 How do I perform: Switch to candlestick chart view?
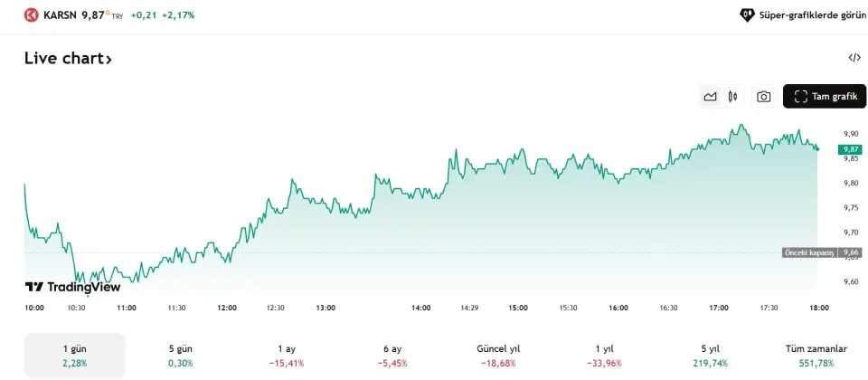pos(732,97)
